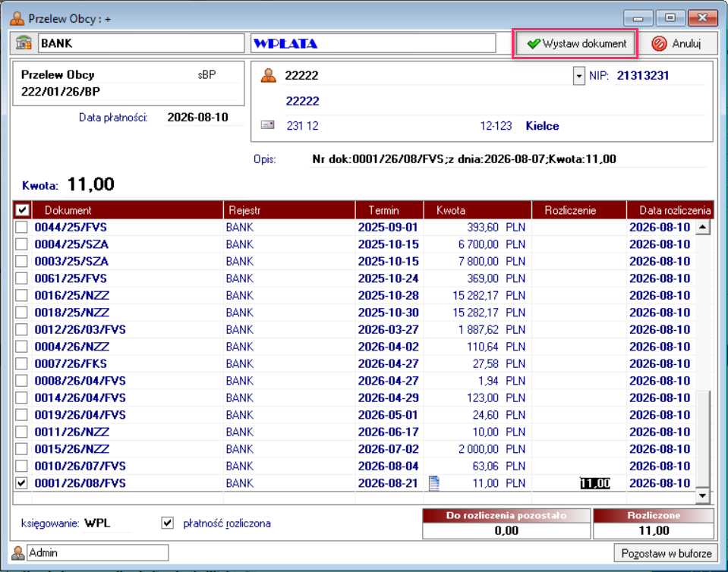Select document row 0004/26/NZZ
Screen dimensions: 728x572
355,347
